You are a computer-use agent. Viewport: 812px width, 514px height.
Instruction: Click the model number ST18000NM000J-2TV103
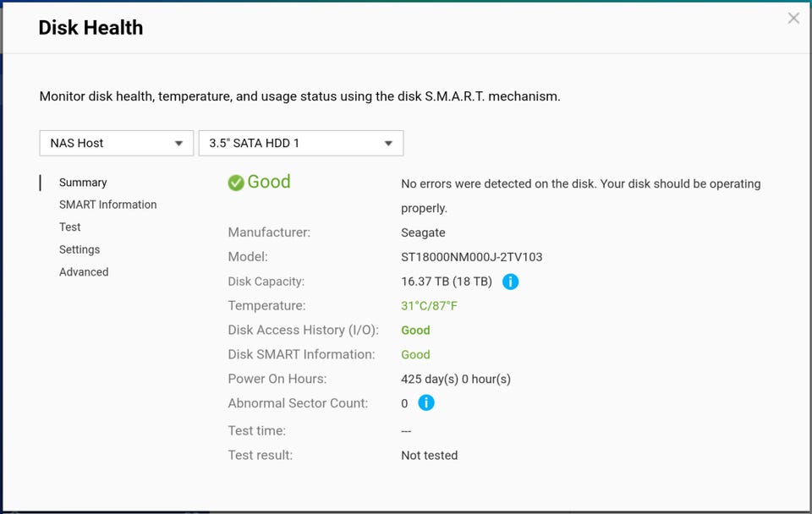tap(471, 257)
